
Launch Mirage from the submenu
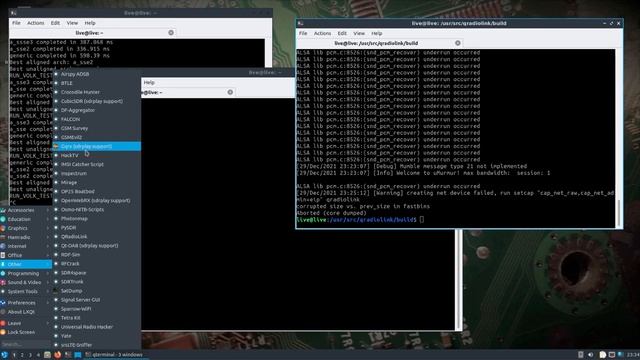96,182
